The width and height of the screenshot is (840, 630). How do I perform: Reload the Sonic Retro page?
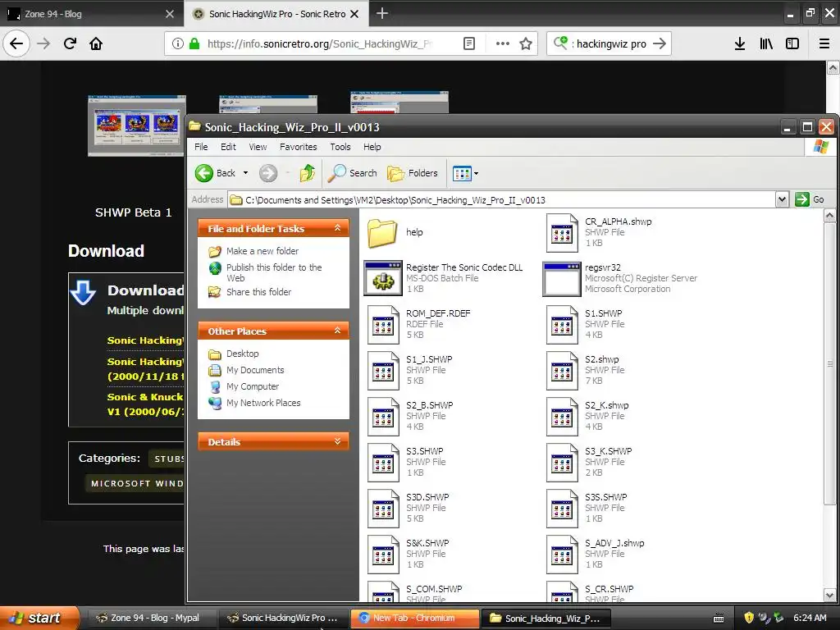pos(70,43)
